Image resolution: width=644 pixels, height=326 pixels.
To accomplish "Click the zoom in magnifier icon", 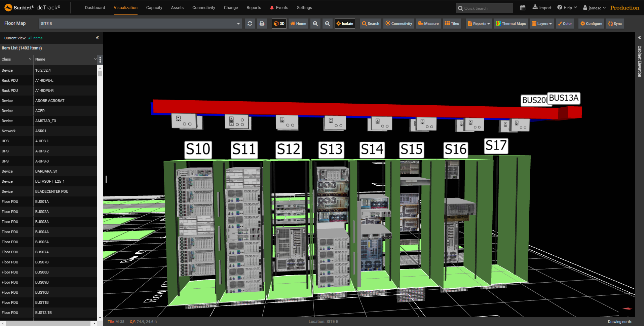I will [315, 24].
